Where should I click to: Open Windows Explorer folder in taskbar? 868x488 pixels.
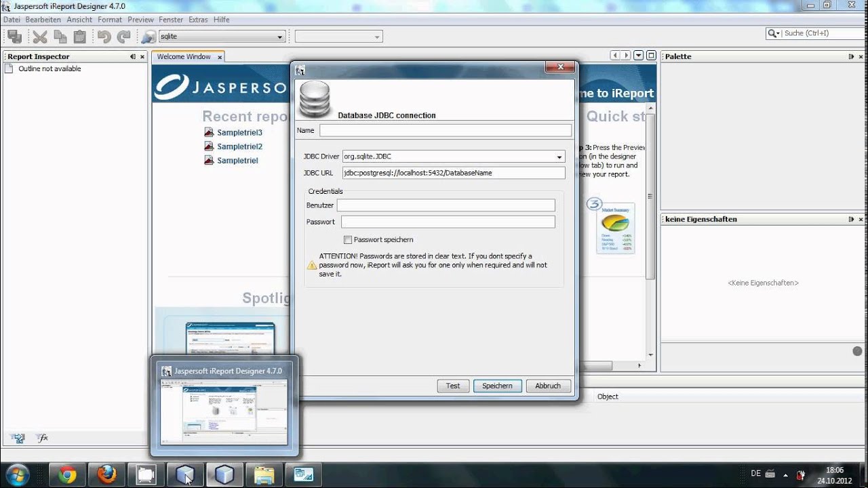264,475
